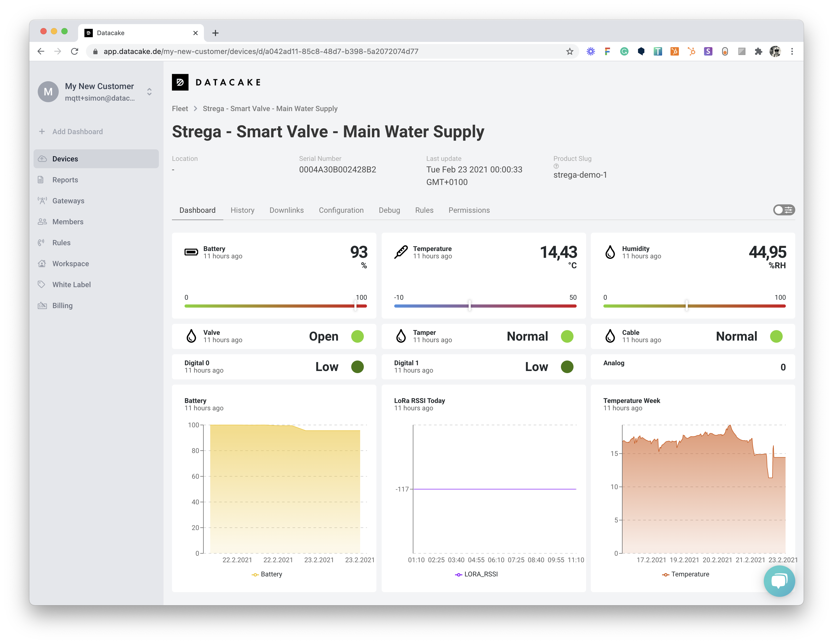Open the Permissions tab

point(469,210)
